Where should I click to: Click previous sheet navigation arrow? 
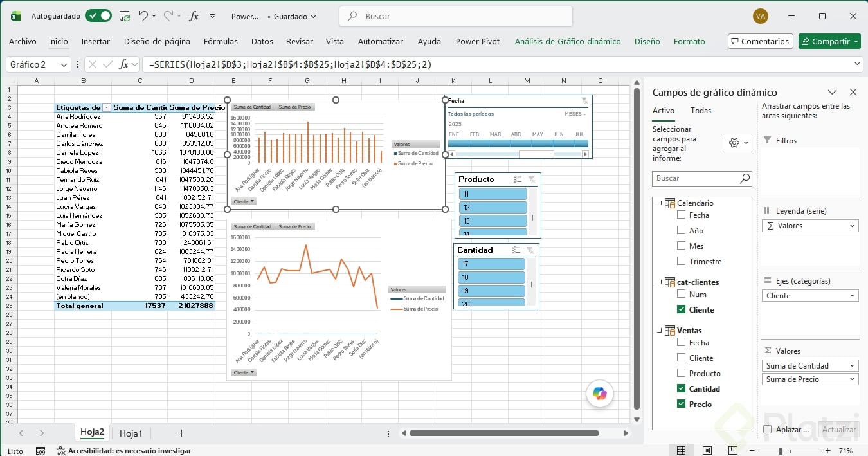point(21,433)
